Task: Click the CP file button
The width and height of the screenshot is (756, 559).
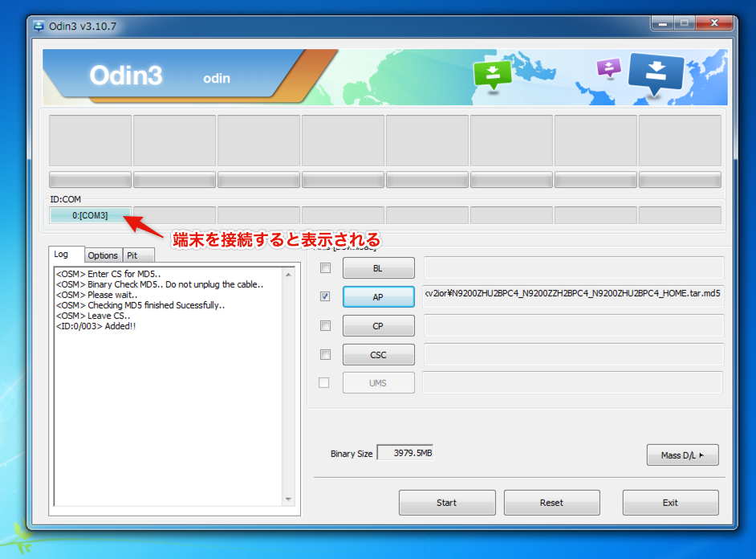Action: (379, 326)
